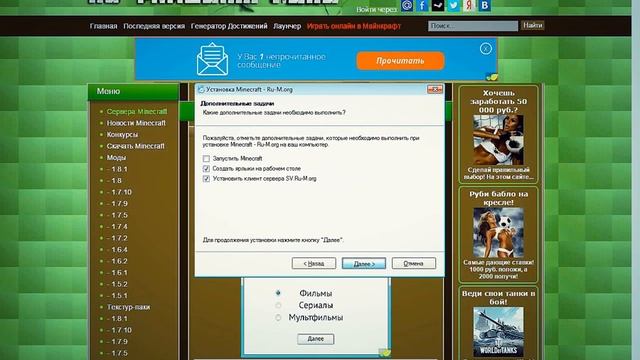The height and width of the screenshot is (360, 640).
Task: Close the blue message banner with X
Action: pos(485,49)
